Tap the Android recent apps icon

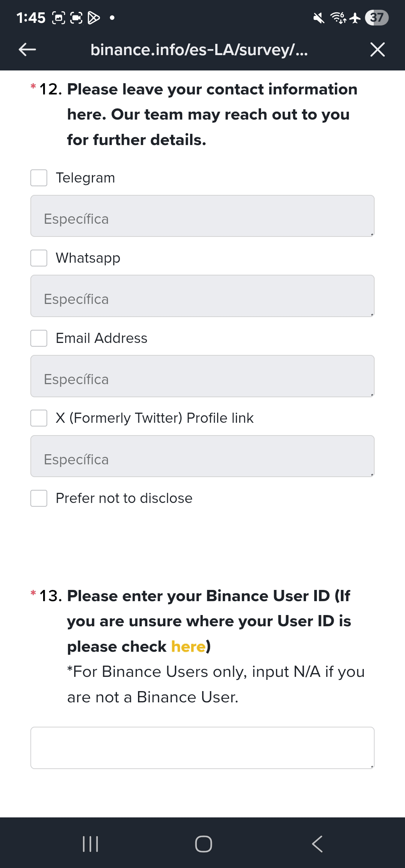point(90,844)
